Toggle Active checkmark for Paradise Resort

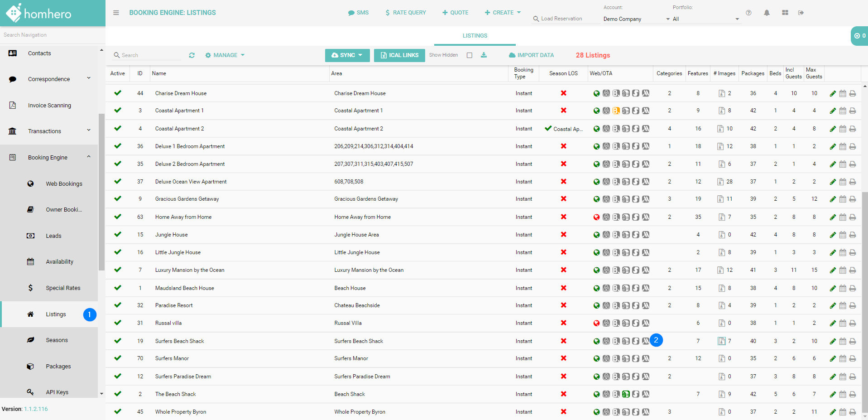point(118,305)
